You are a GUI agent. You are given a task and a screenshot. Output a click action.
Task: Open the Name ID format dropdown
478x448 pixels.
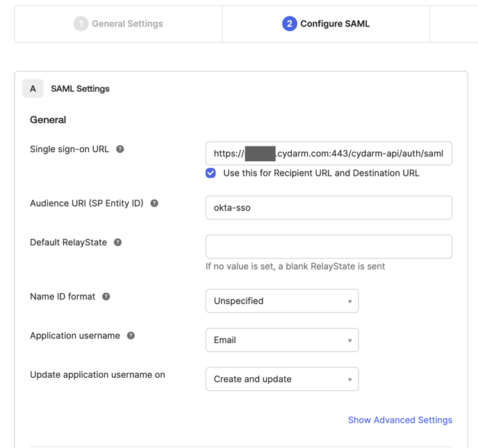pyautogui.click(x=282, y=301)
